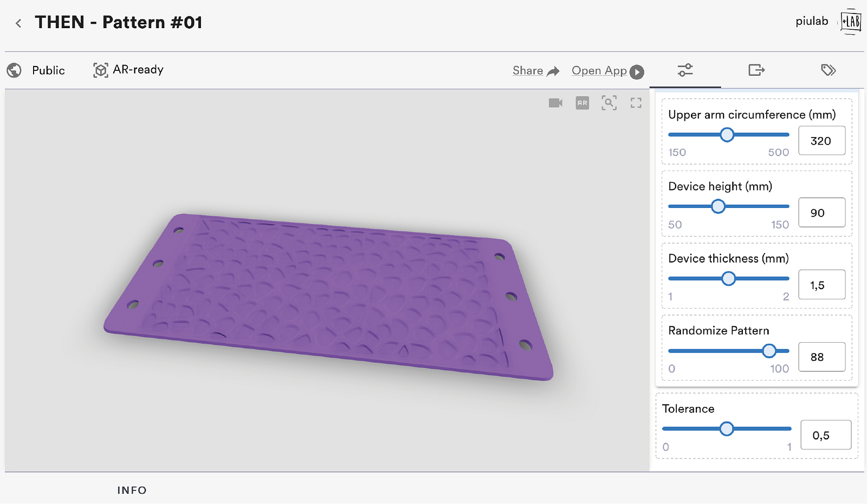Click the Share link

coord(528,71)
